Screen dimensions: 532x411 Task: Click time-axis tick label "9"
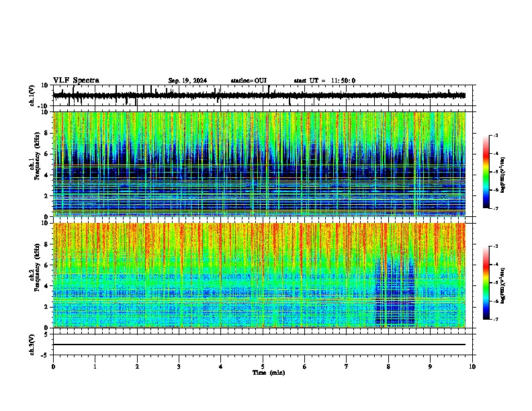(430, 367)
